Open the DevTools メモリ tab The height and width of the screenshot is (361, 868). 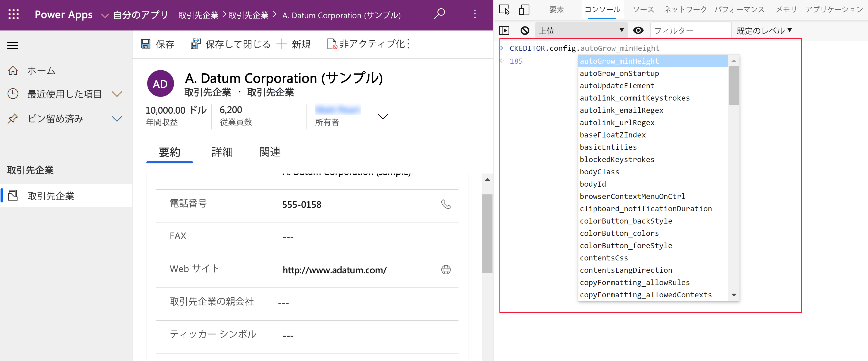786,9
